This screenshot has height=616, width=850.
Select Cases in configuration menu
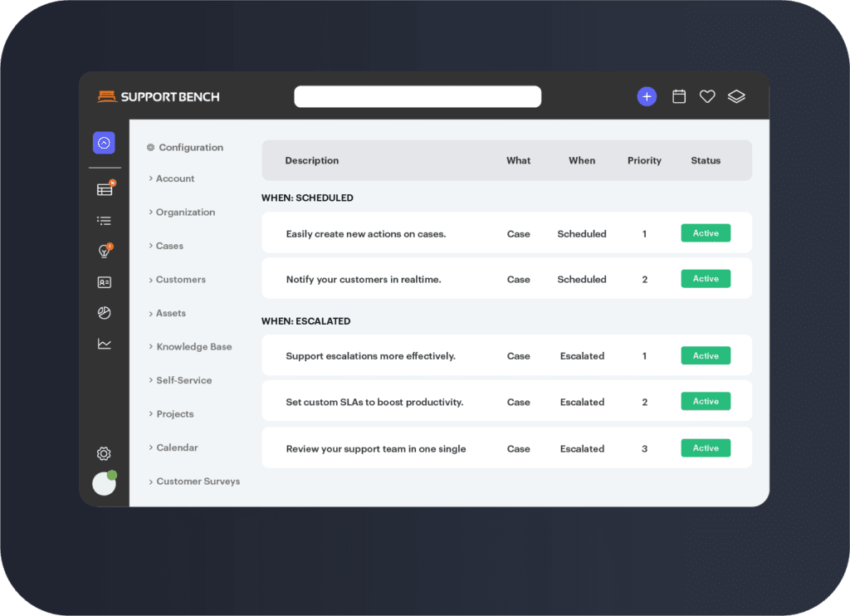[169, 246]
